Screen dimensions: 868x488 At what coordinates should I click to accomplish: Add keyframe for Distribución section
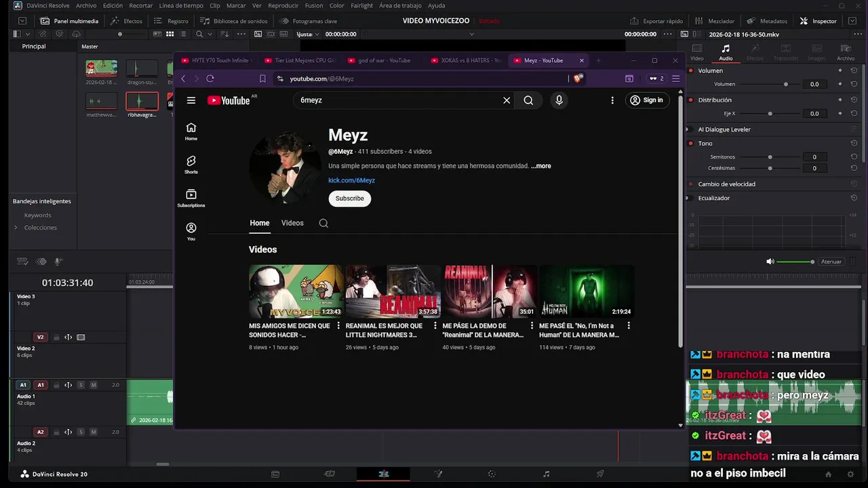point(840,100)
